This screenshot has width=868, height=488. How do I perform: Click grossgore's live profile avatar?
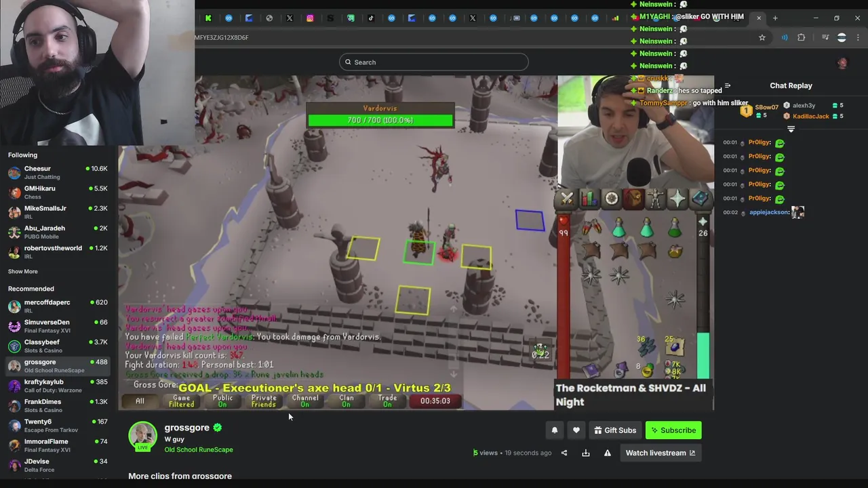(x=143, y=436)
